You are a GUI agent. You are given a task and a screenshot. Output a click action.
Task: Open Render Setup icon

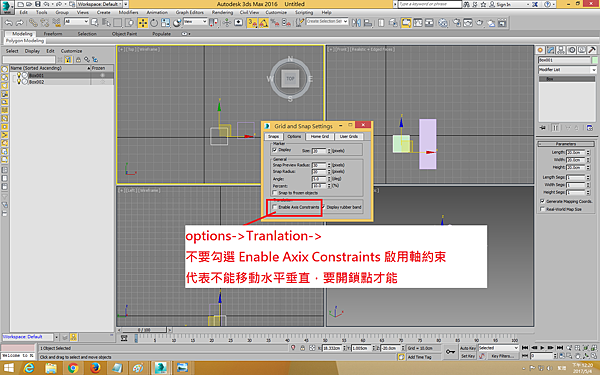point(457,23)
